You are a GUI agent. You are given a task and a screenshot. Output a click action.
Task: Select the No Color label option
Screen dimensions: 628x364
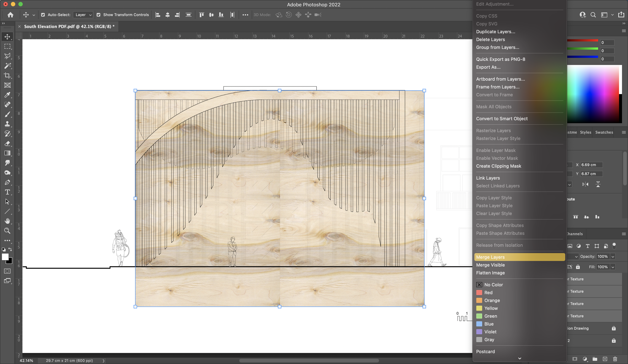click(493, 285)
